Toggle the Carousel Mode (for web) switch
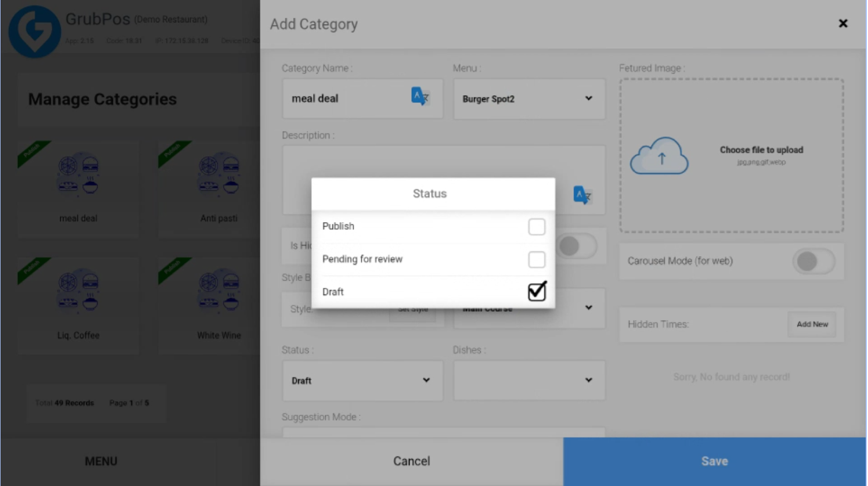This screenshot has width=868, height=486. point(814,261)
